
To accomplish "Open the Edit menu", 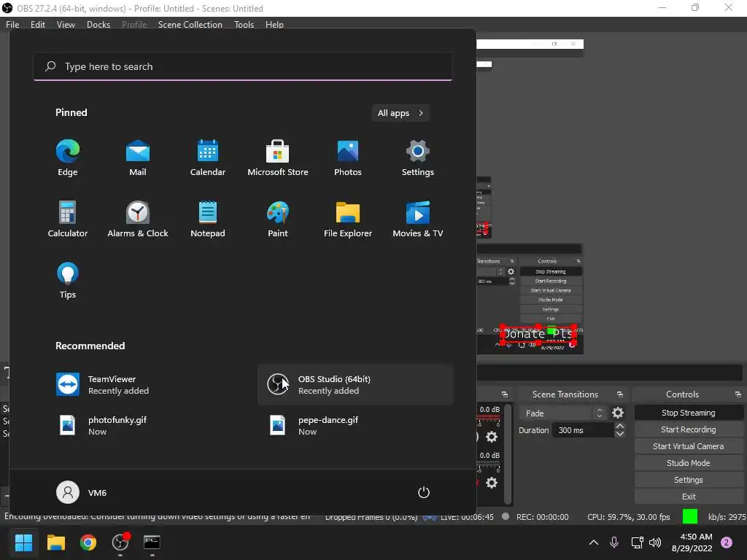I will tap(38, 24).
